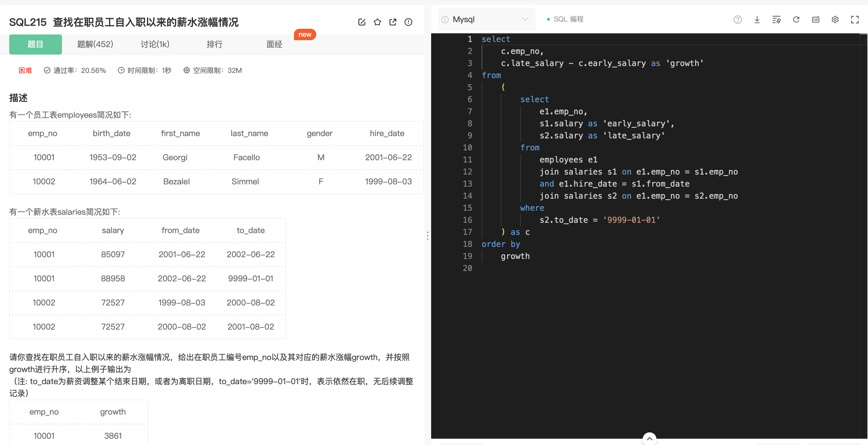Screen dimensions: 868x445
Task: Click the download code icon
Action: click(x=757, y=20)
